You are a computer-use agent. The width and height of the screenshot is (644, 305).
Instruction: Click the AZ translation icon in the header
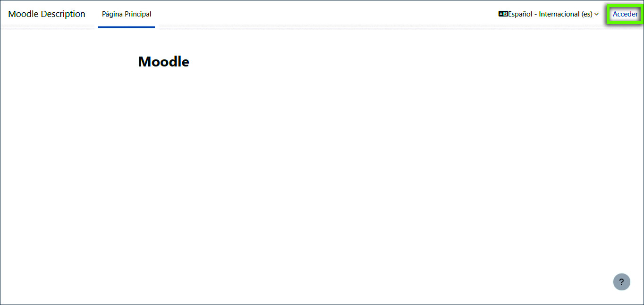click(x=503, y=14)
